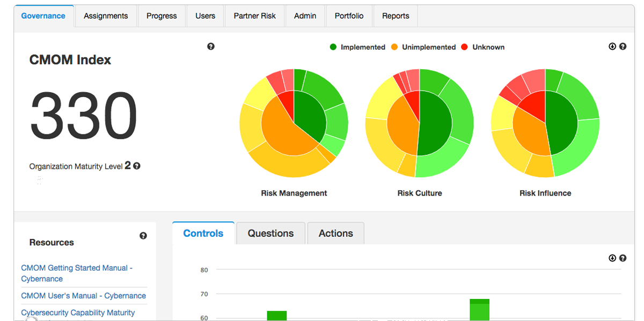The height and width of the screenshot is (321, 644).
Task: Open help icon in Resources panel
Action: [x=143, y=236]
